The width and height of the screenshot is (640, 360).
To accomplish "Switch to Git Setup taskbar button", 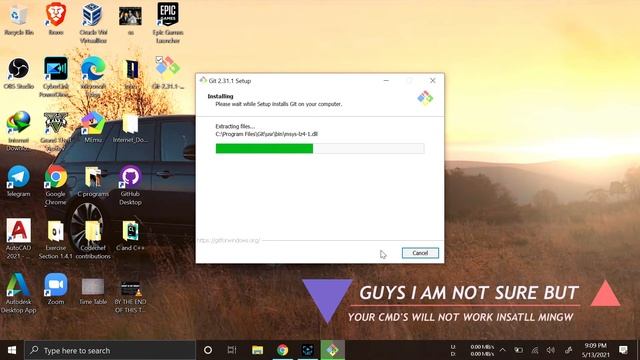I will pyautogui.click(x=332, y=350).
